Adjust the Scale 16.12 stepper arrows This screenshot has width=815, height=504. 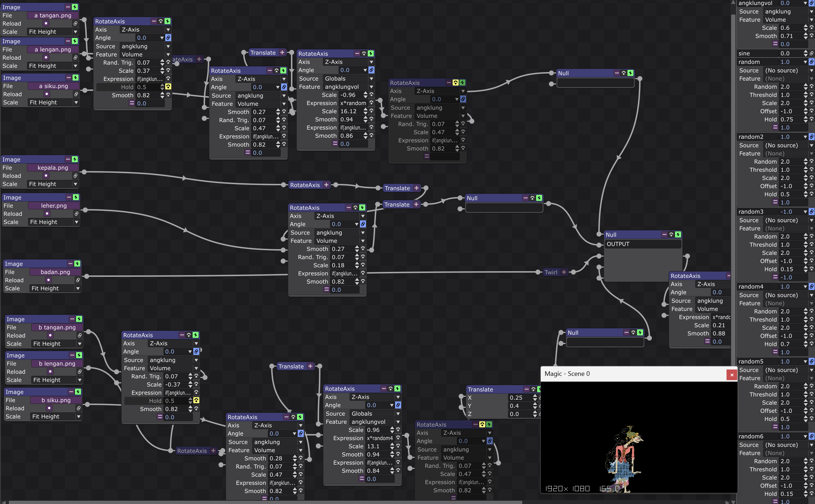pyautogui.click(x=365, y=111)
